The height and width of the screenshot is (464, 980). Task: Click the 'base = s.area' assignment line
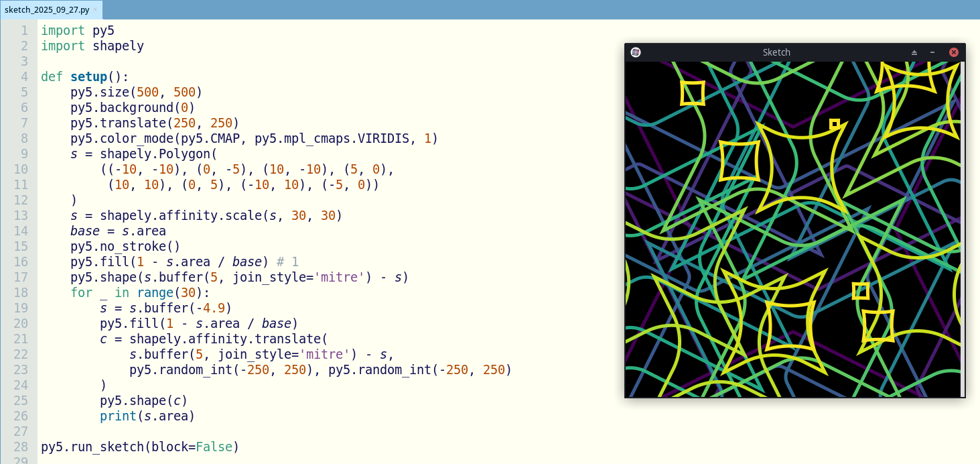(x=118, y=231)
